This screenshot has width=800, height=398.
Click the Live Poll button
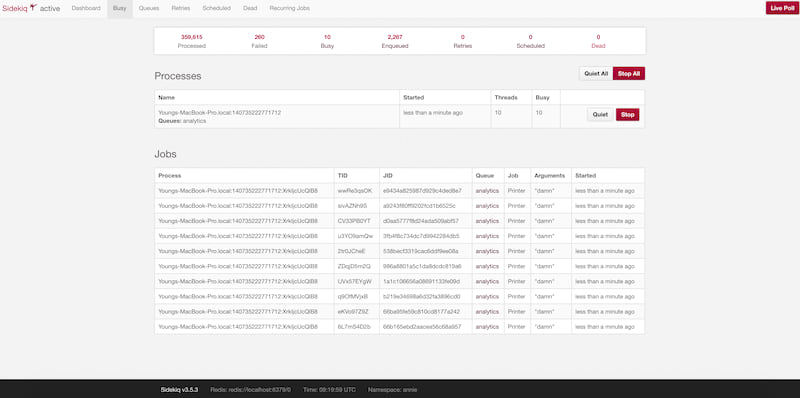782,8
